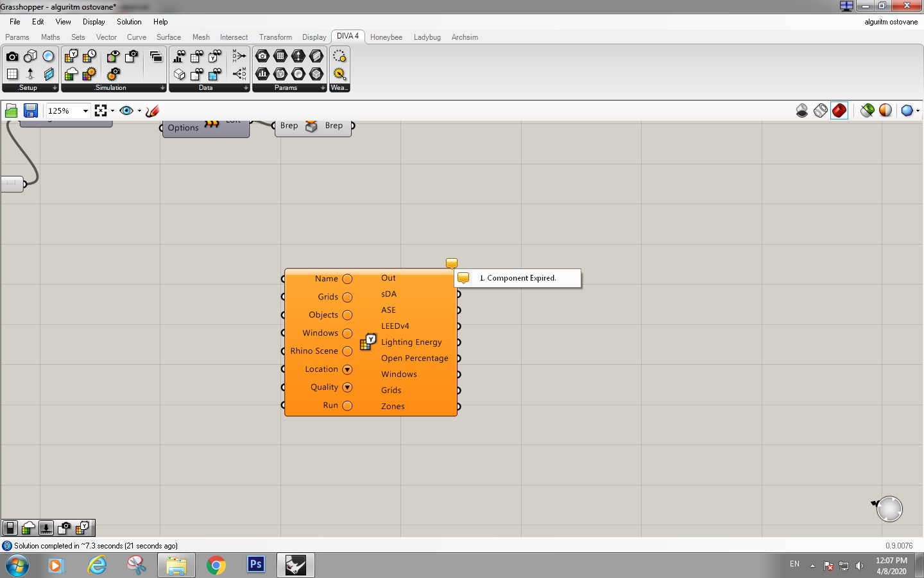Choose the cloud-over-grid simulation icon
Image resolution: width=924 pixels, height=578 pixels.
(x=71, y=74)
